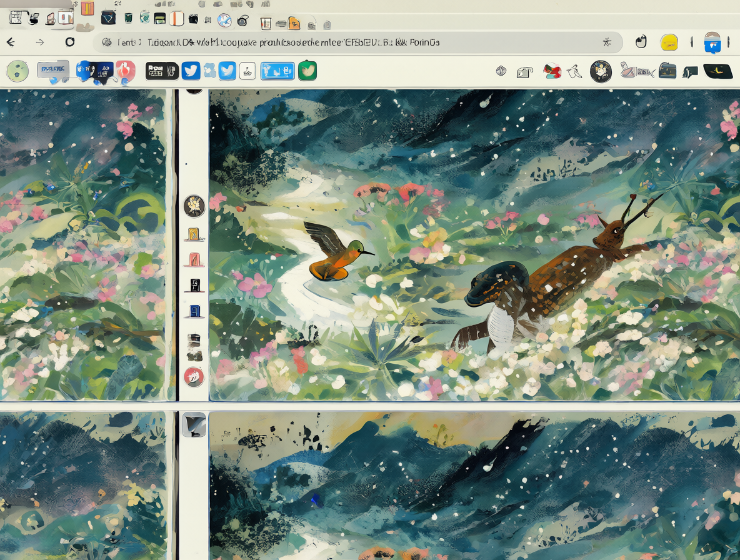Image resolution: width=740 pixels, height=560 pixels.
Task: Open the yellow round extension icon
Action: pos(669,42)
